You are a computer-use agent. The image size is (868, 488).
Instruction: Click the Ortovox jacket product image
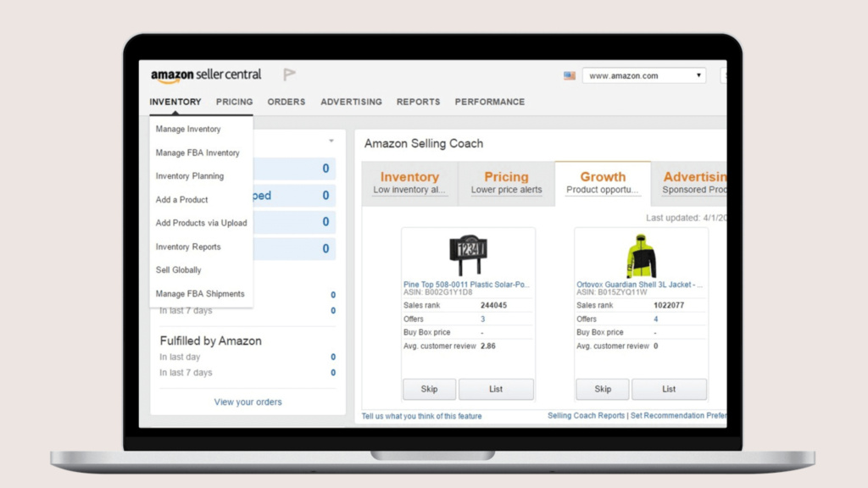click(x=641, y=256)
